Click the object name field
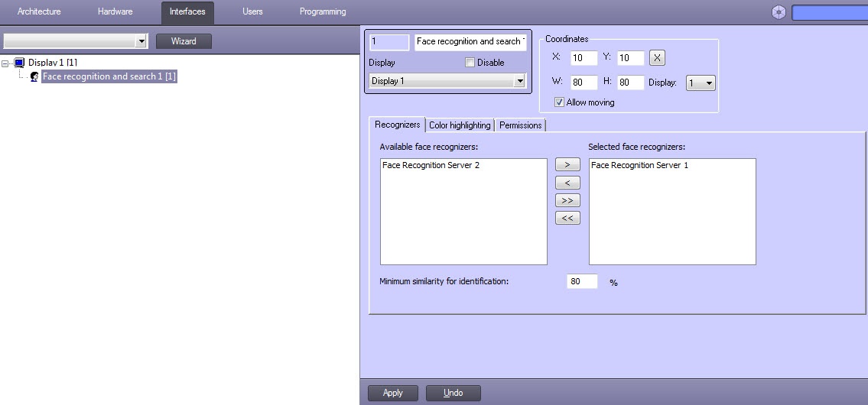Image resolution: width=868 pixels, height=405 pixels. tap(470, 42)
